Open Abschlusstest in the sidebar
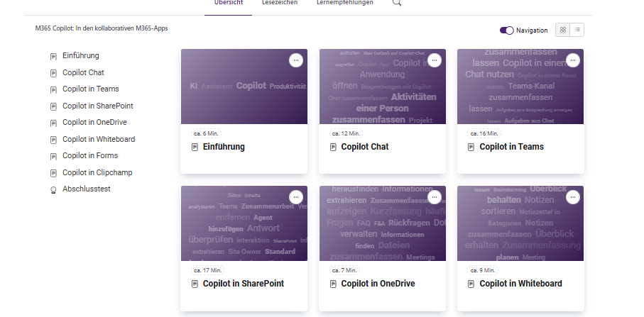The image size is (644, 317). pyautogui.click(x=86, y=189)
